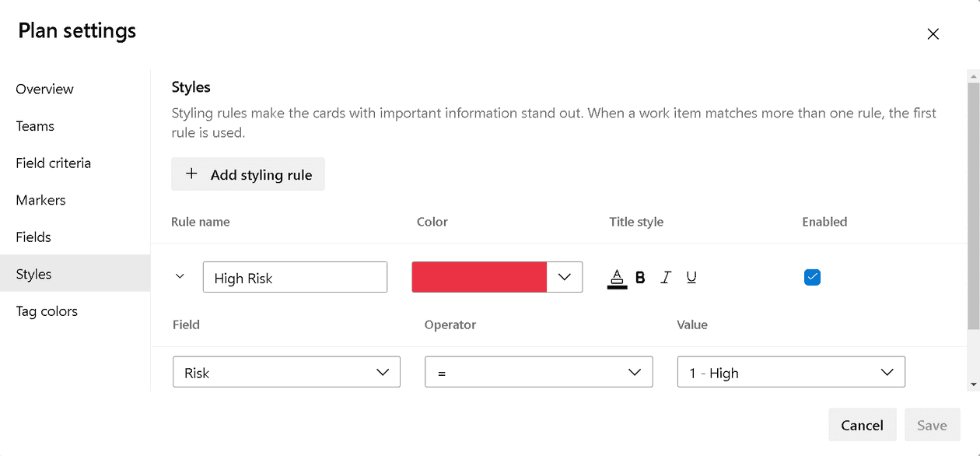The image size is (980, 456).
Task: Close the Plan settings dialog
Action: [x=933, y=33]
